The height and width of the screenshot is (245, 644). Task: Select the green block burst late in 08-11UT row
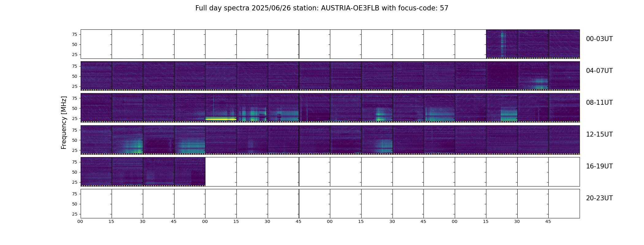pos(509,115)
